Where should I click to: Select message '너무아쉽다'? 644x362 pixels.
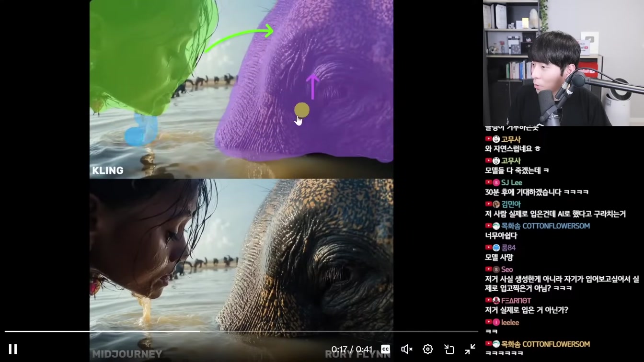coord(501,236)
